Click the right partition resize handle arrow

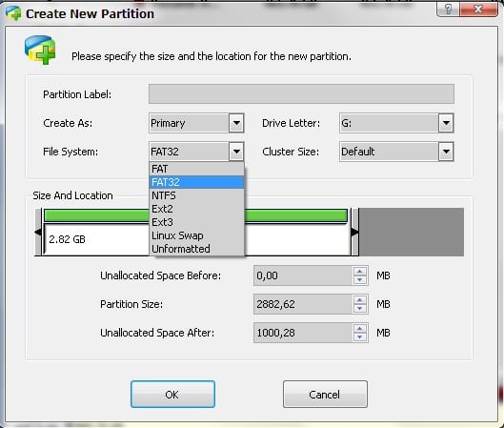[x=354, y=232]
